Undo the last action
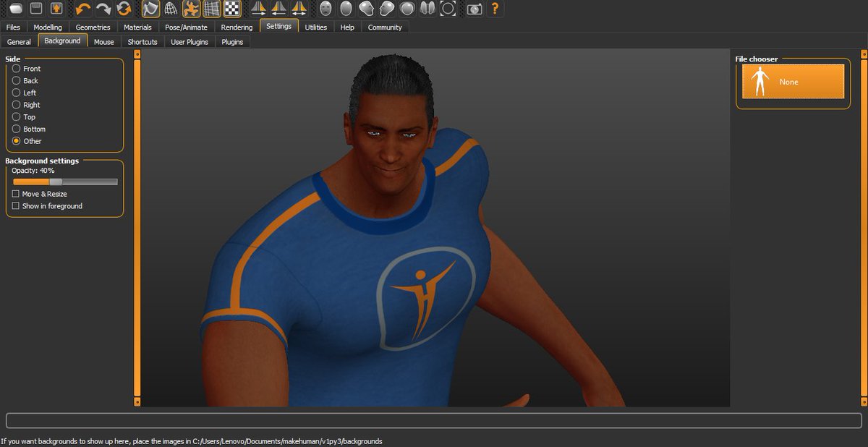 (x=82, y=9)
